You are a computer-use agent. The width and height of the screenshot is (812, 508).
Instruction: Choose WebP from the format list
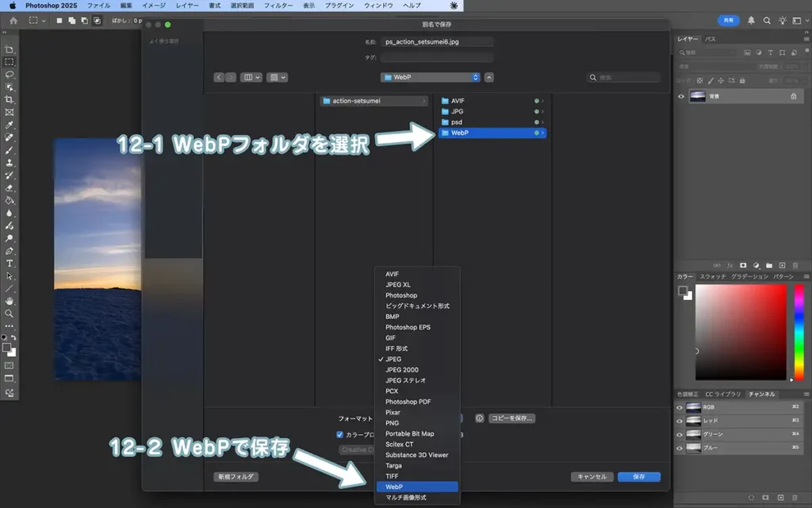(416, 487)
